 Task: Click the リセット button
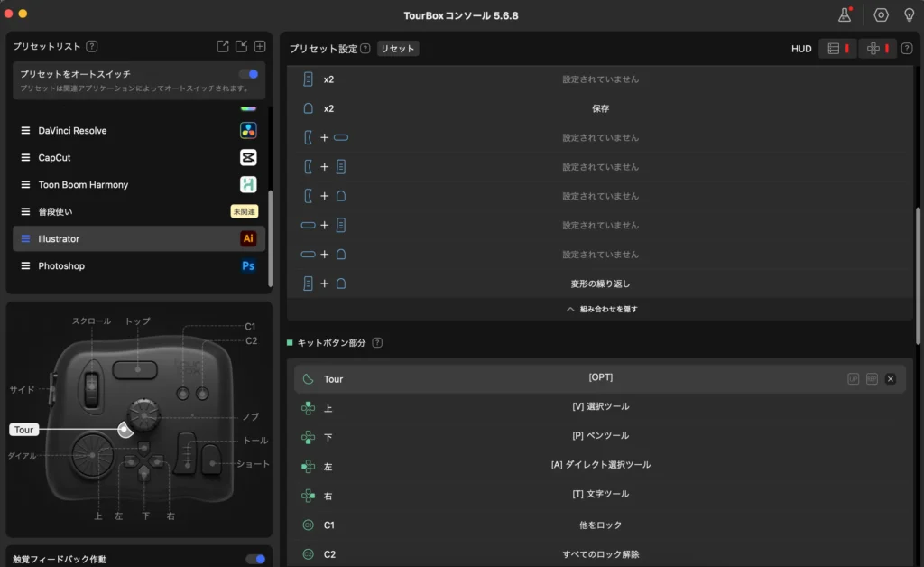pos(397,49)
